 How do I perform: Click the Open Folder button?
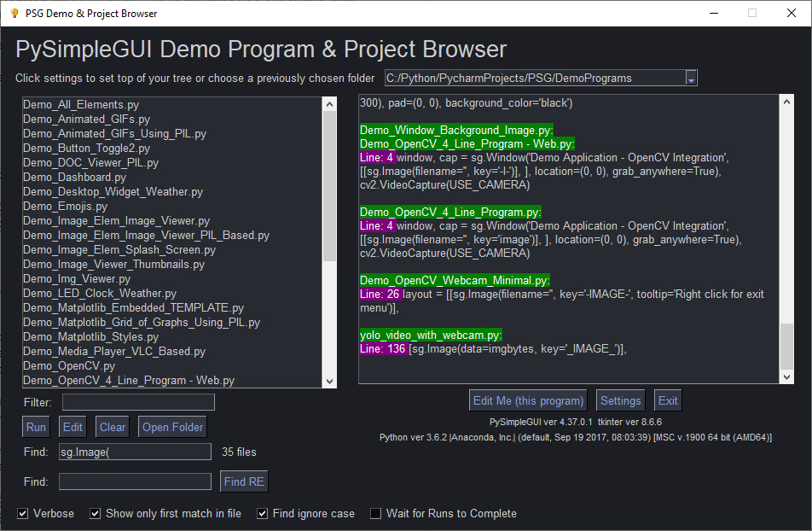click(173, 427)
